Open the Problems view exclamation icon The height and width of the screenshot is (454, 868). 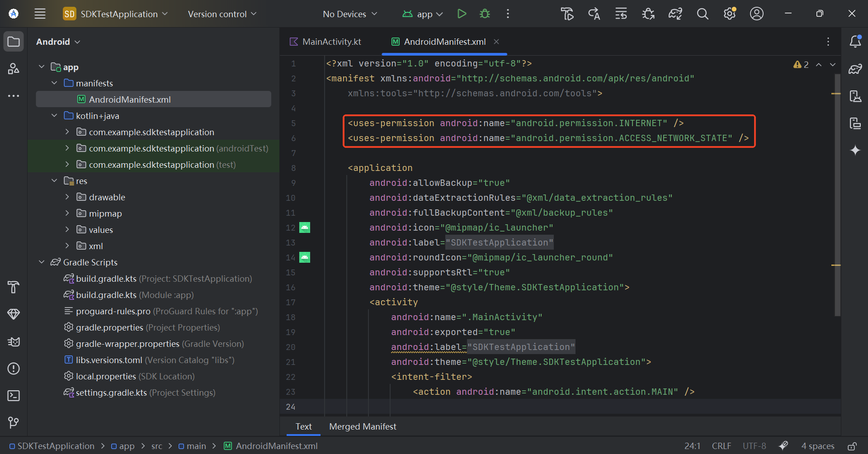pos(14,369)
